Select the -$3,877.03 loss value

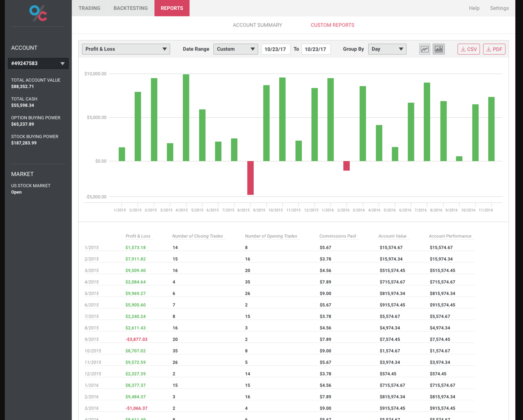(136, 339)
